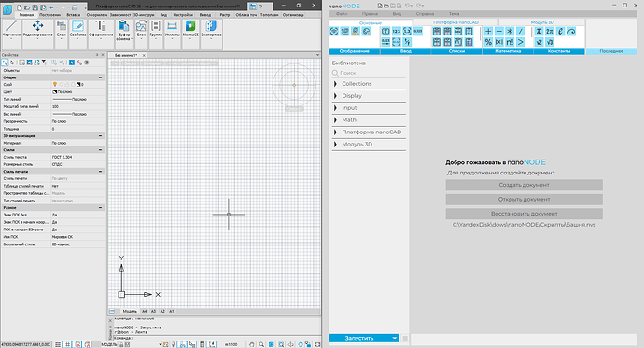Insert the square root of 2 constant node

[539, 42]
